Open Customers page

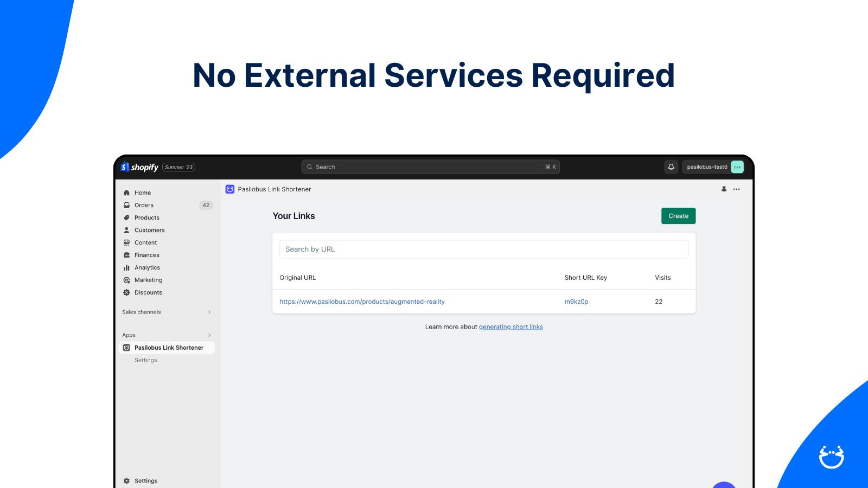(150, 230)
